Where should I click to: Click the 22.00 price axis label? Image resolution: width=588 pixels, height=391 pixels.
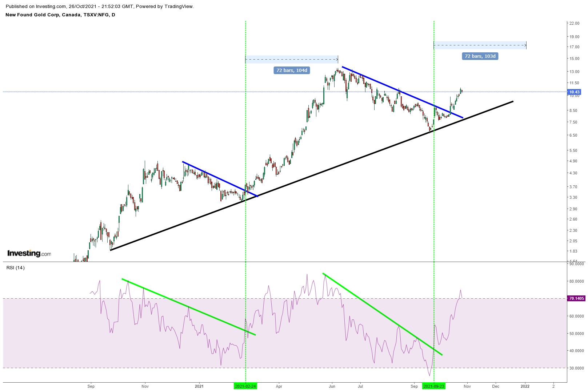[x=575, y=23]
